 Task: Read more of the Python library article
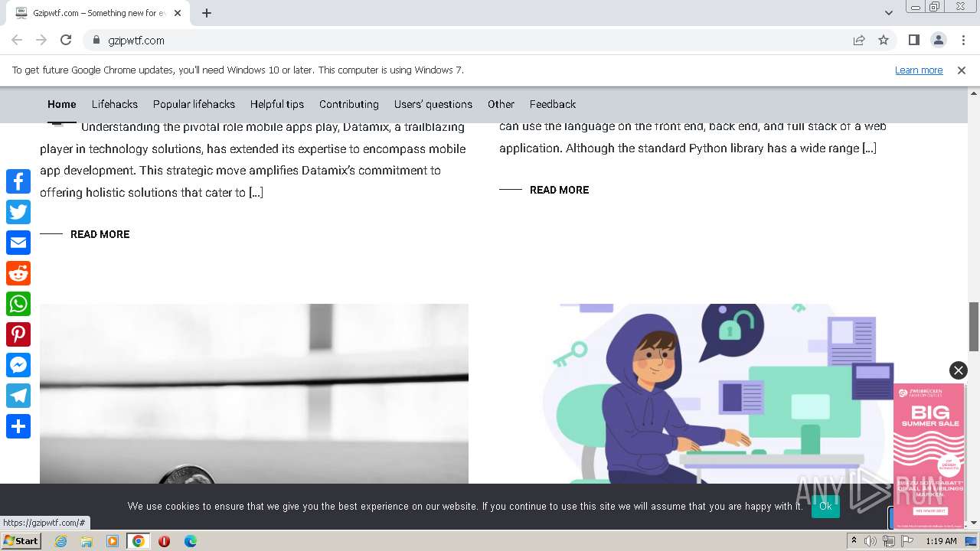tap(559, 190)
